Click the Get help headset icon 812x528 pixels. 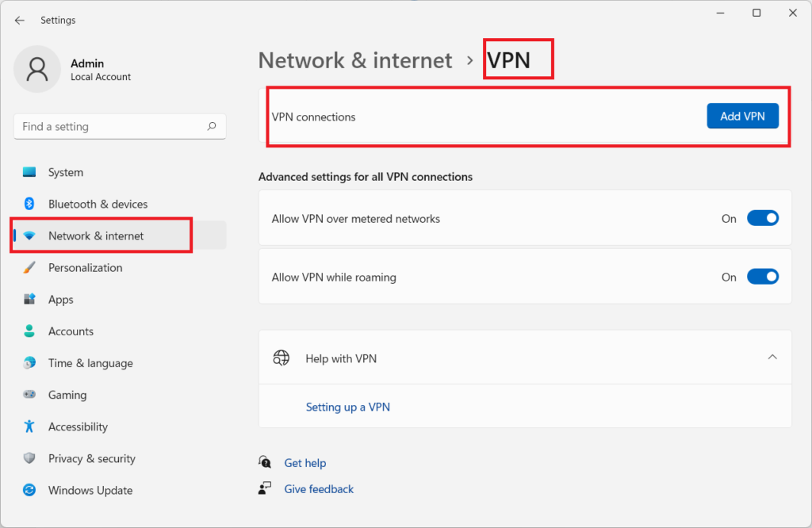tap(265, 461)
